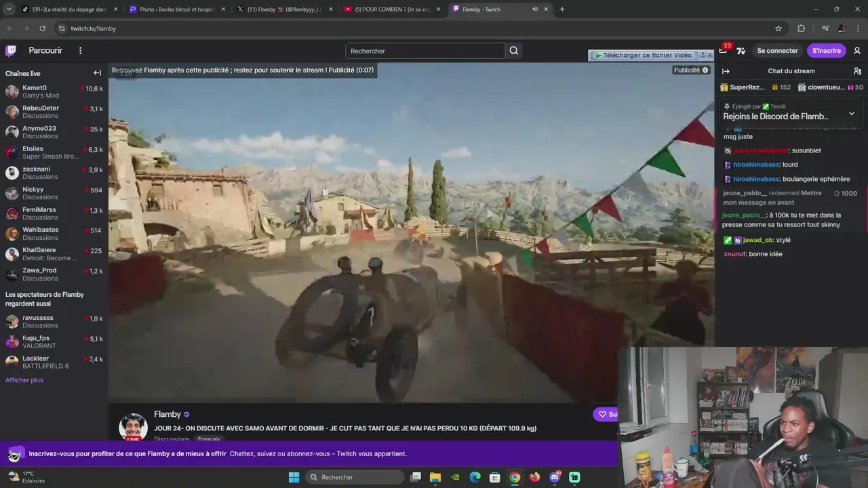This screenshot has height=488, width=868.
Task: Click Télécharger ce fichier Vidéo button
Action: [x=644, y=55]
